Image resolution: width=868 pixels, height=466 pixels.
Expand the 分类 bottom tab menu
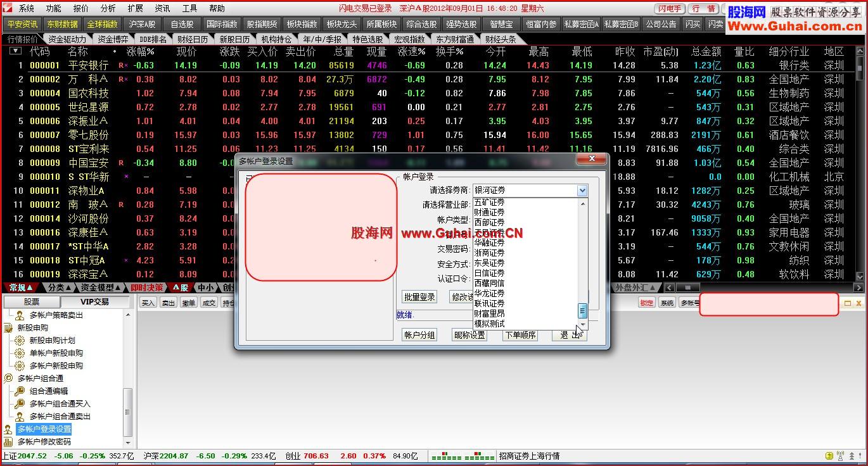coord(60,287)
